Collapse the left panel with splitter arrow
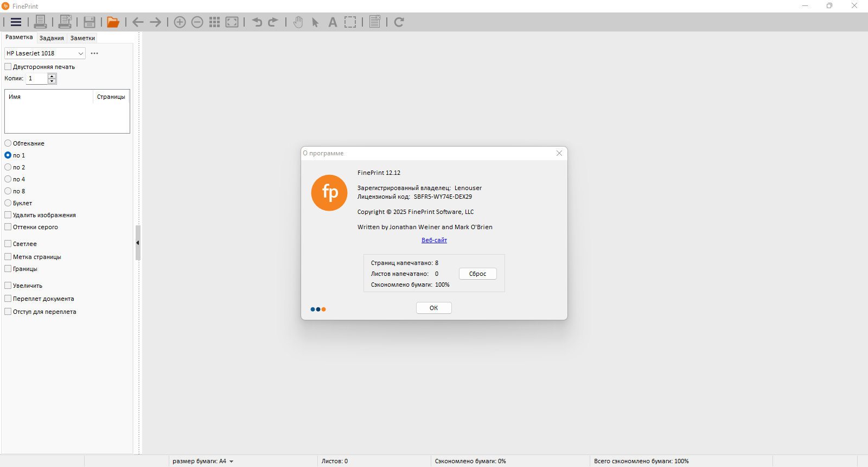The height and width of the screenshot is (467, 868). pos(138,243)
